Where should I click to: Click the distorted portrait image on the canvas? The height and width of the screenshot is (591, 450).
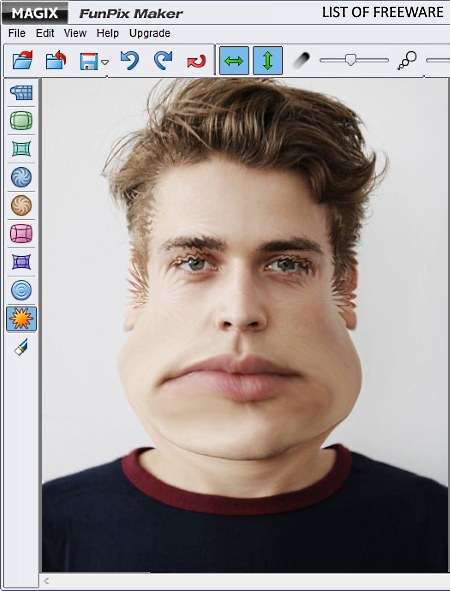tap(245, 325)
